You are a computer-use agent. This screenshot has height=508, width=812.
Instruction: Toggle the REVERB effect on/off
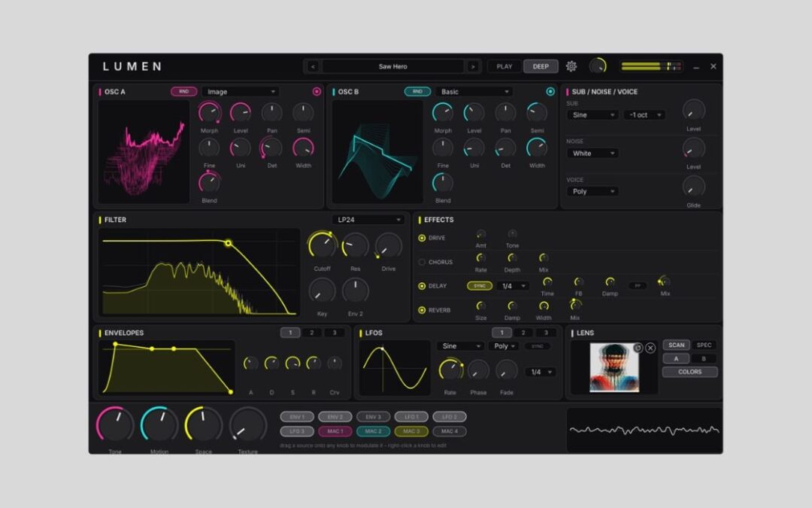[422, 311]
